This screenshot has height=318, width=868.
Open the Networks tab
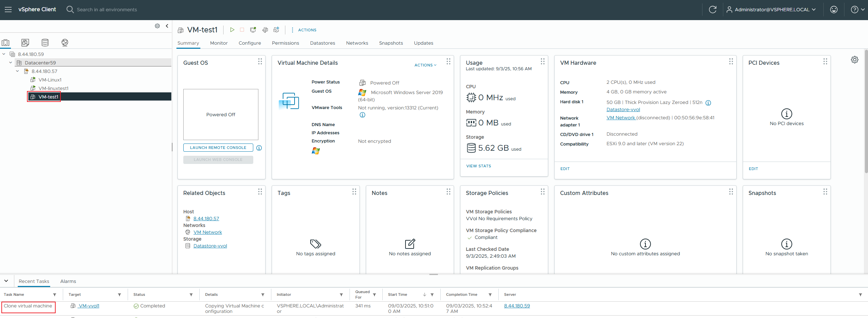click(357, 43)
